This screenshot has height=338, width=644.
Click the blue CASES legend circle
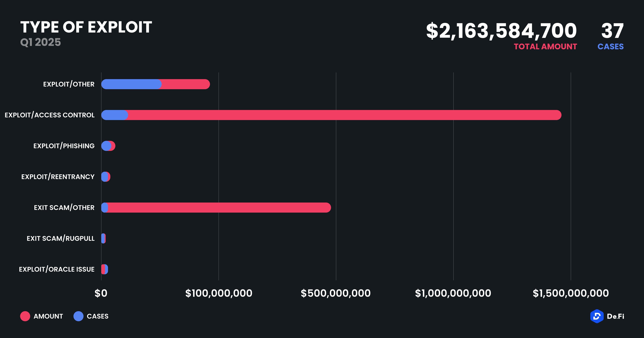point(78,316)
